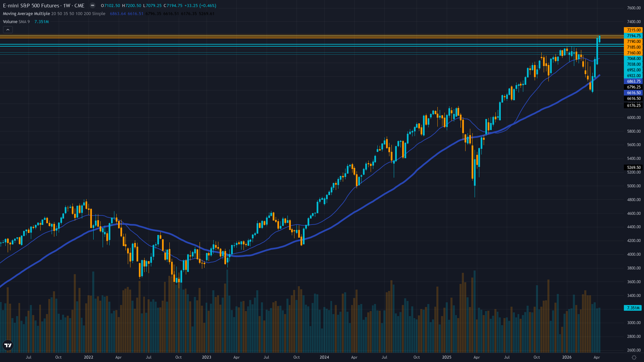Click the +33.25 (+0.46%) change value
This screenshot has width=644, height=362.
click(x=200, y=6)
